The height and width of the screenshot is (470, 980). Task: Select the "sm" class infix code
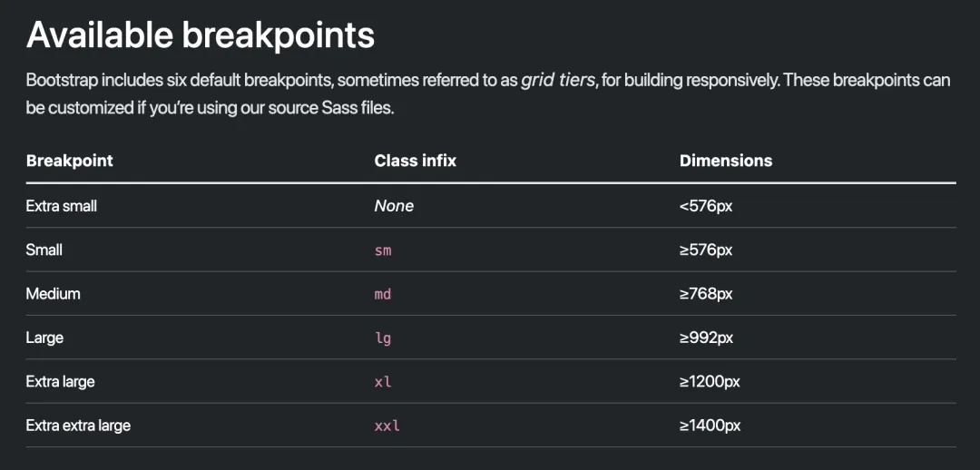(383, 250)
